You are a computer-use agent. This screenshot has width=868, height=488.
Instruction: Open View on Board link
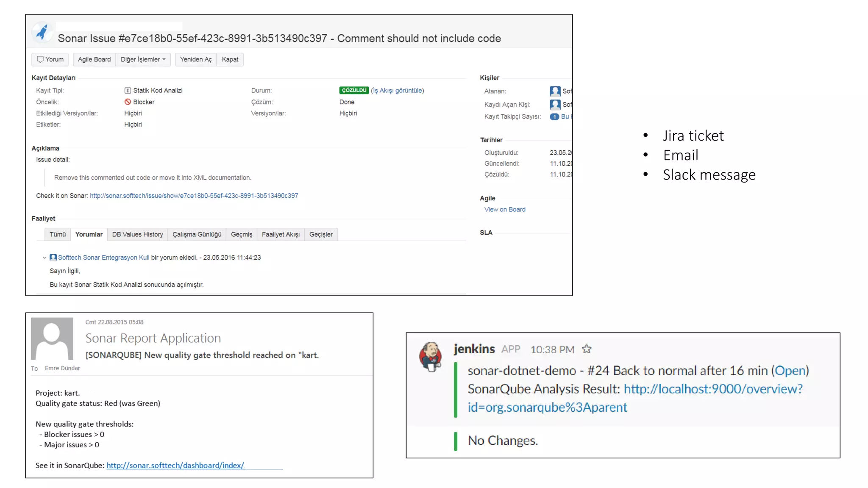[505, 209]
